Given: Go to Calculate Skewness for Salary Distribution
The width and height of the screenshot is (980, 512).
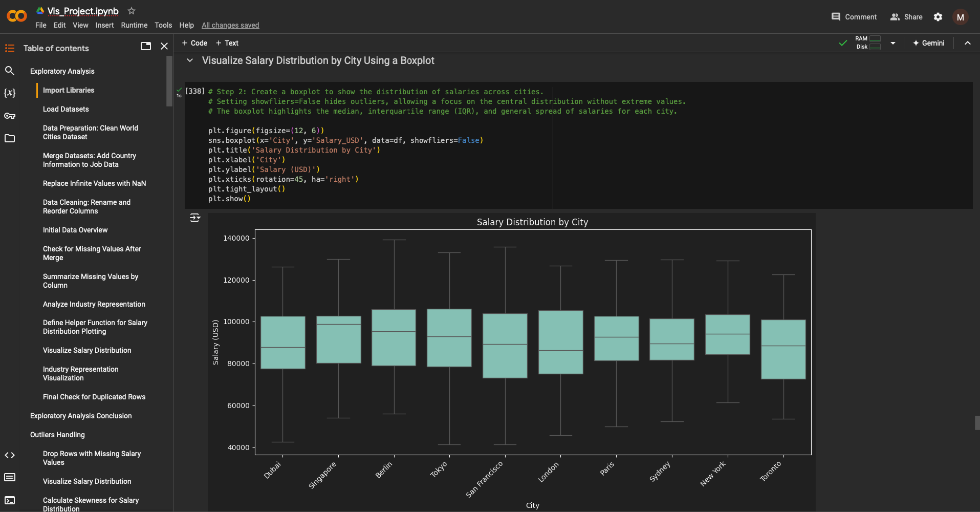Looking at the screenshot, I should [x=91, y=504].
